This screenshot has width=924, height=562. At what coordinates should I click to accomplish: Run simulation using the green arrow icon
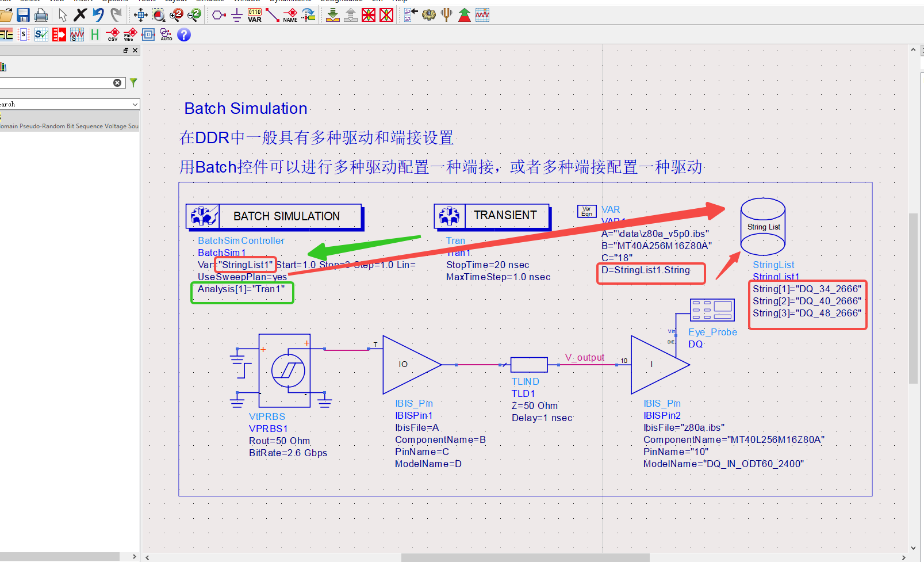click(464, 15)
